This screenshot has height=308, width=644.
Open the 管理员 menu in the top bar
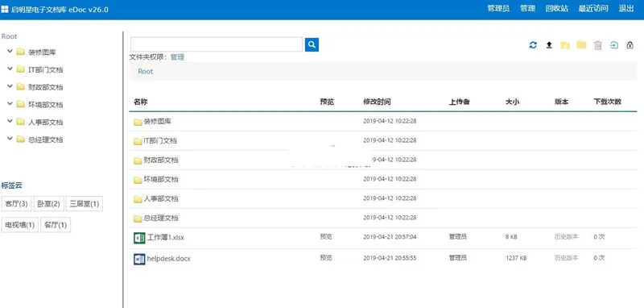[498, 9]
